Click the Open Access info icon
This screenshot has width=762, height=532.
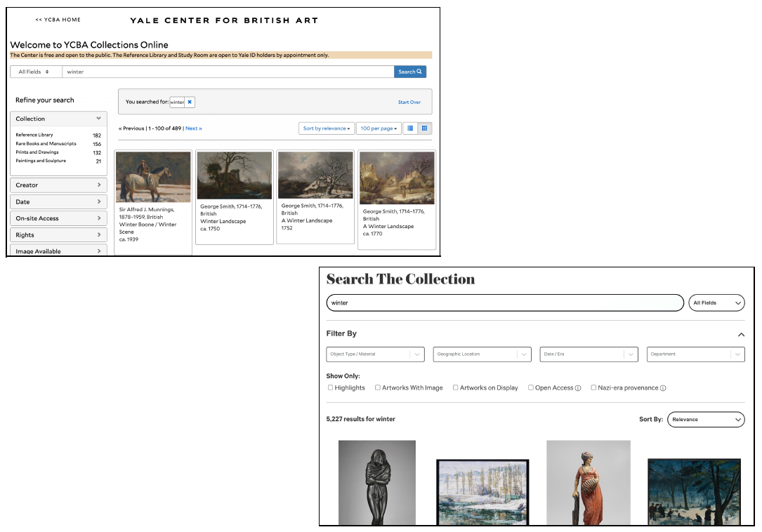click(578, 388)
